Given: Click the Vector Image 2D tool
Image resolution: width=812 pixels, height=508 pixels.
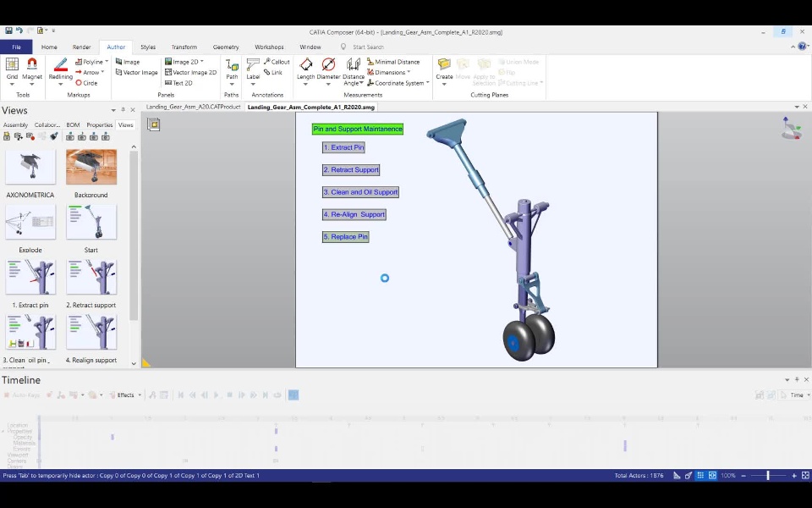Looking at the screenshot, I should [190, 73].
